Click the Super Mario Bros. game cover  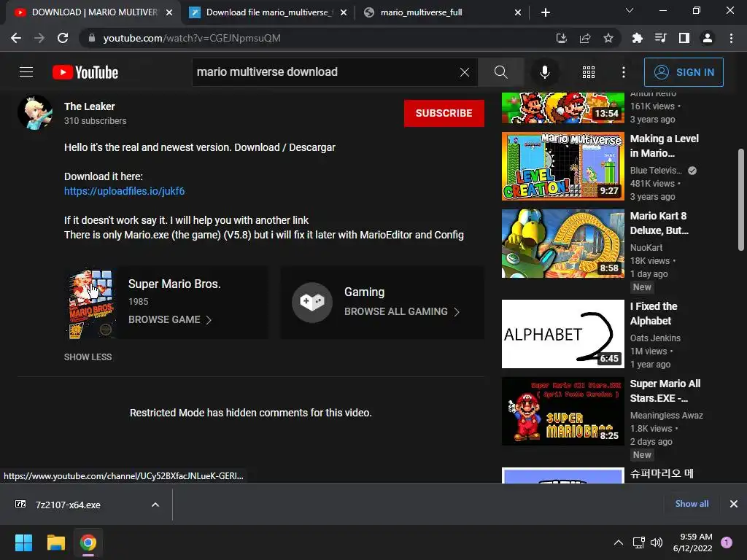point(91,303)
